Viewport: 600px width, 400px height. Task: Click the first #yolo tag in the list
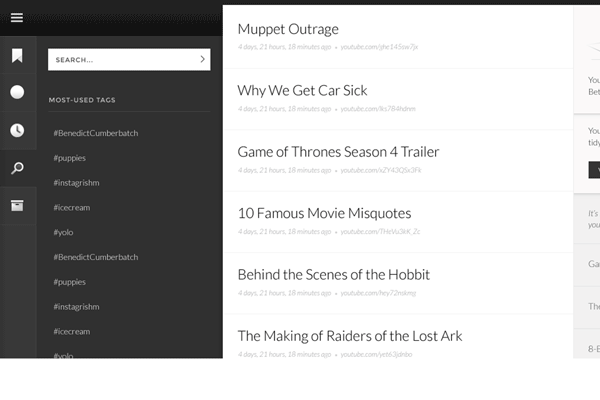pos(63,232)
